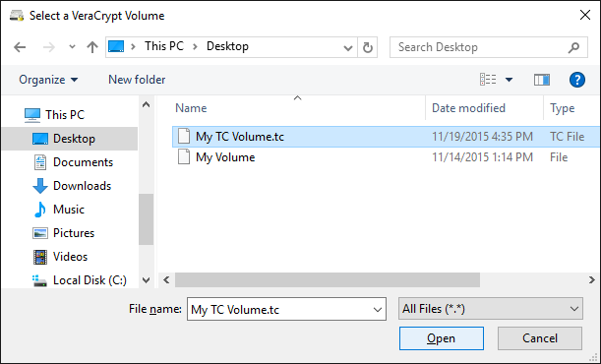Click the search magnifier icon
The image size is (601, 364).
click(x=573, y=47)
